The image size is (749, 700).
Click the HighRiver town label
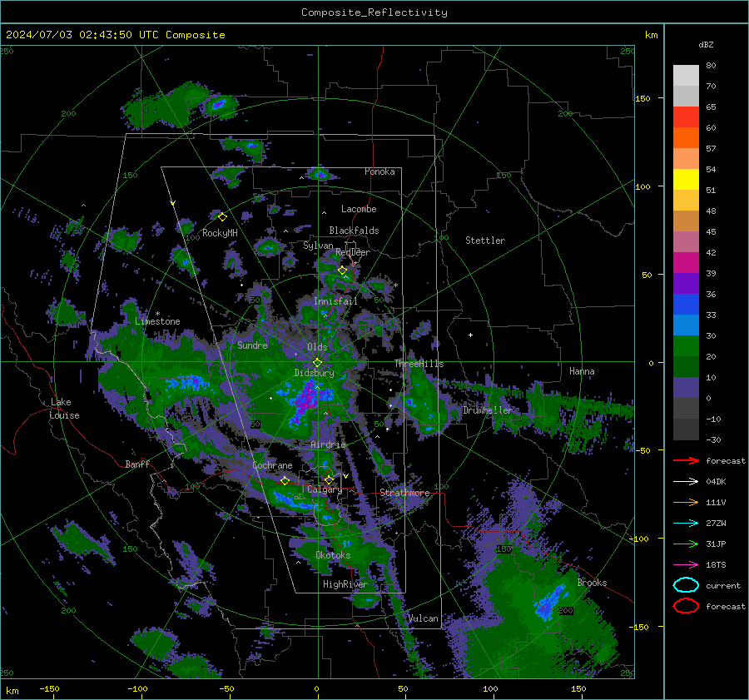click(x=345, y=584)
